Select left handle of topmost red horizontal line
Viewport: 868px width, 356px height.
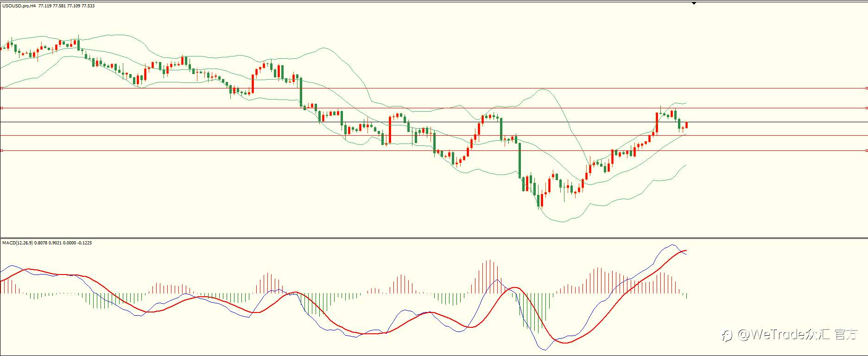click(1, 88)
